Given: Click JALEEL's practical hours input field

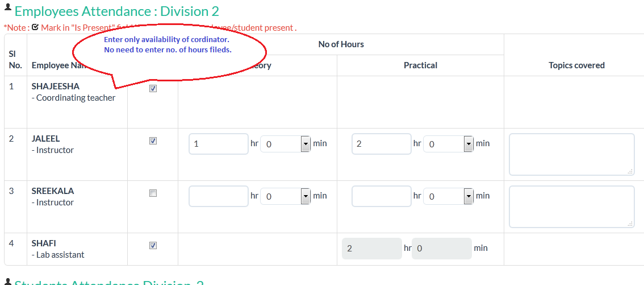Looking at the screenshot, I should pos(381,144).
